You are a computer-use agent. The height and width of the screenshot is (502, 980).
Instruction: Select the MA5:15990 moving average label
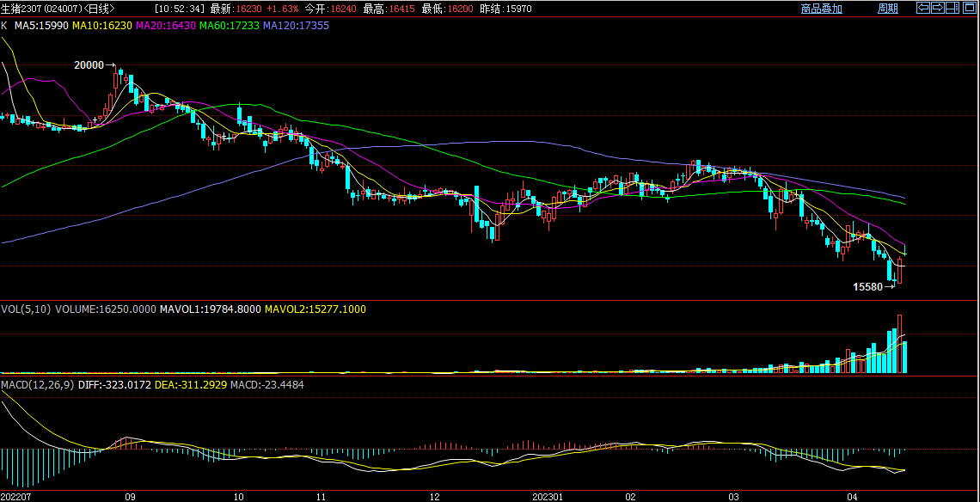pyautogui.click(x=41, y=26)
